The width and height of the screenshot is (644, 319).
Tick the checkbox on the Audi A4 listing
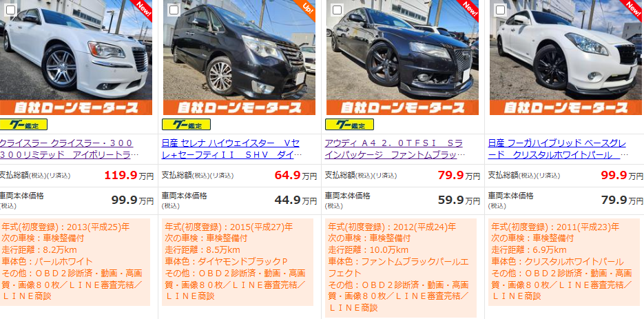point(337,10)
